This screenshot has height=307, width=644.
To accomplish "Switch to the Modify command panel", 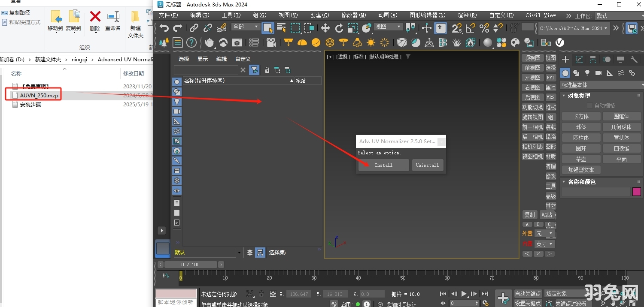I will click(x=579, y=60).
